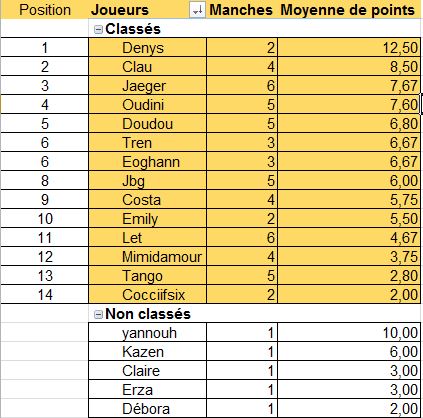Select the Position column header
Screen dimensions: 423x418
pyautogui.click(x=45, y=10)
